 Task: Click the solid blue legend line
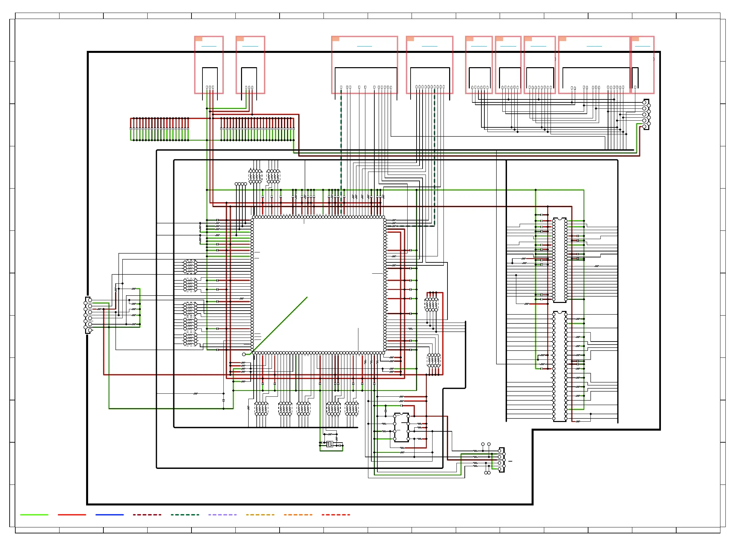(109, 514)
